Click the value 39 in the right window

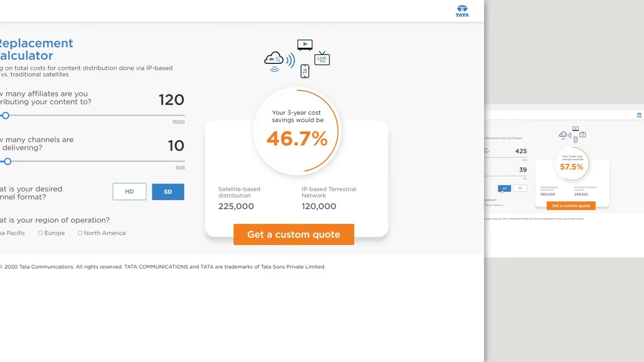(523, 169)
